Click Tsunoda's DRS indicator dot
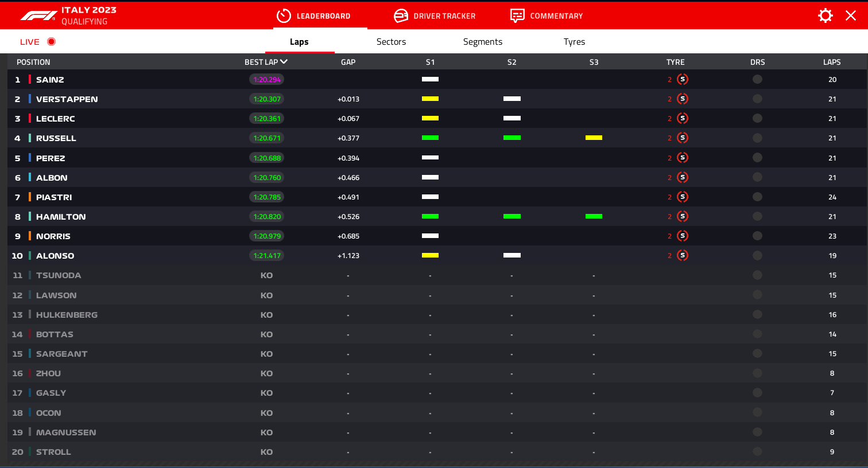This screenshot has width=868, height=468. [757, 275]
